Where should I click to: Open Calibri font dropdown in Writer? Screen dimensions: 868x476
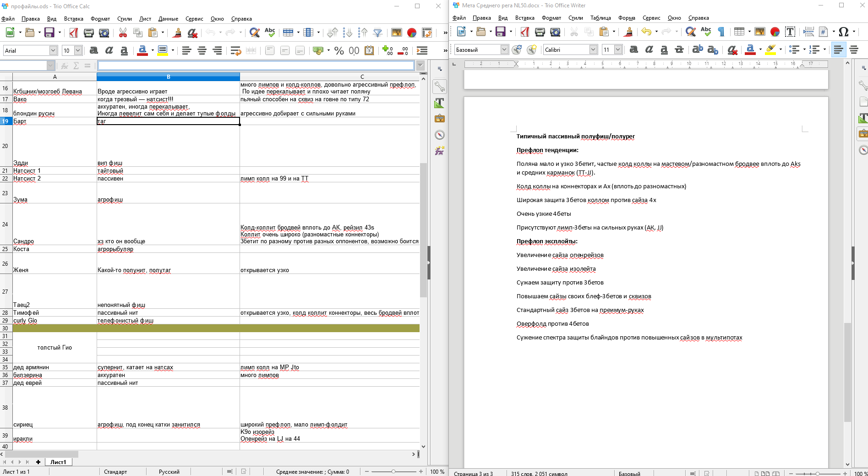(593, 49)
